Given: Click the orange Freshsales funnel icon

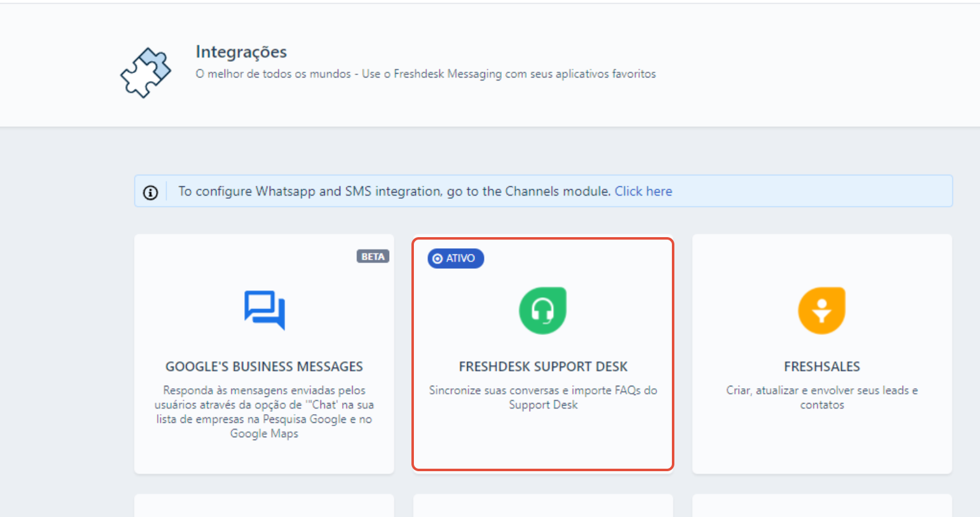Looking at the screenshot, I should [822, 310].
